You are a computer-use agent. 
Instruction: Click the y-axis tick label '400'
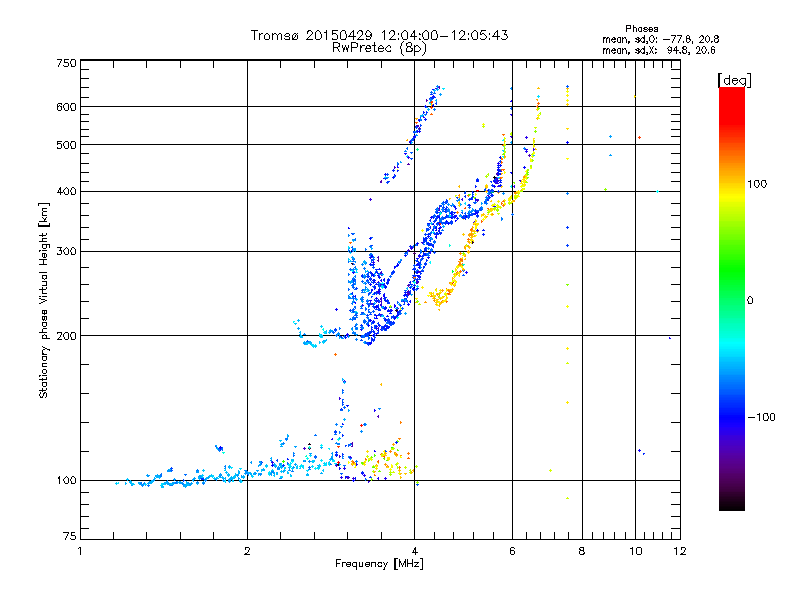tap(66, 191)
